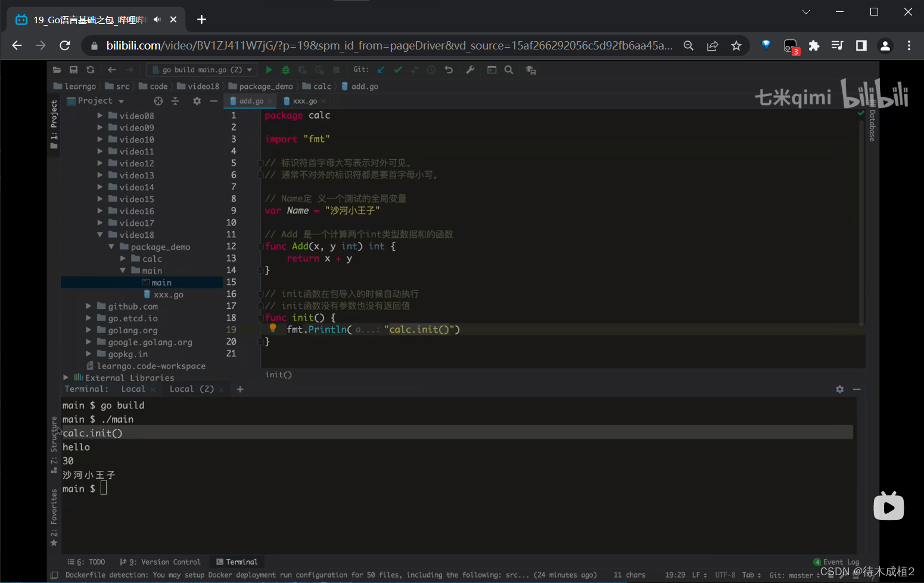The image size is (924, 583).
Task: Click the browser Reload button
Action: (x=65, y=45)
